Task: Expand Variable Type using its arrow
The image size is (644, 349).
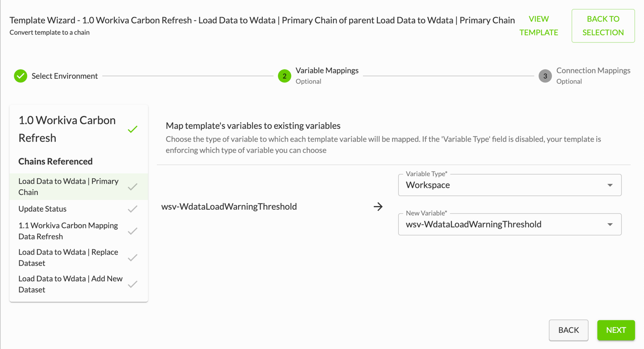Action: click(x=610, y=185)
